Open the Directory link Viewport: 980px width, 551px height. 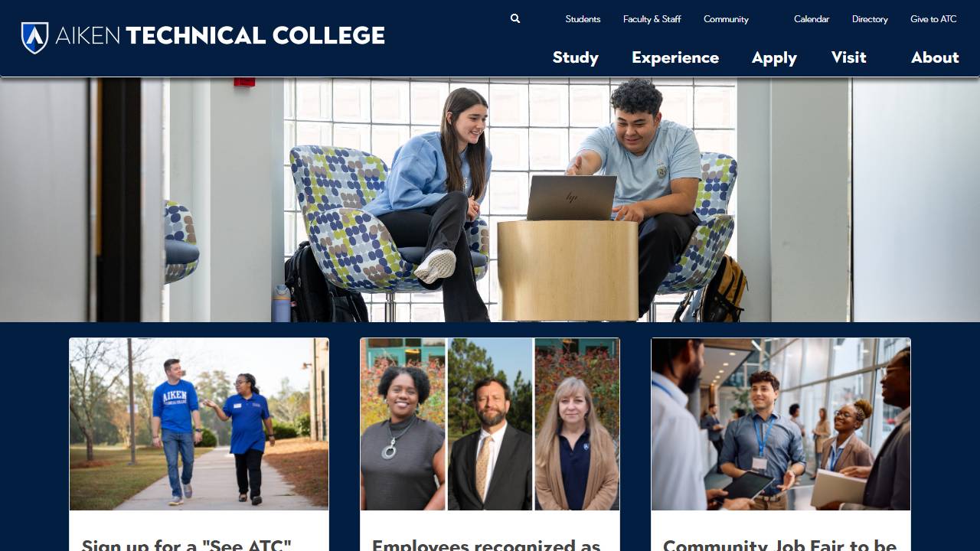pos(870,19)
